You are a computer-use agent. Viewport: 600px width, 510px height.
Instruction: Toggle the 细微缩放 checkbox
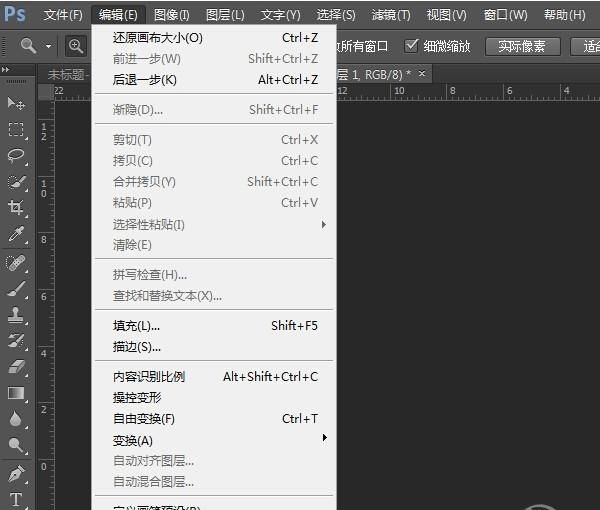[x=411, y=46]
